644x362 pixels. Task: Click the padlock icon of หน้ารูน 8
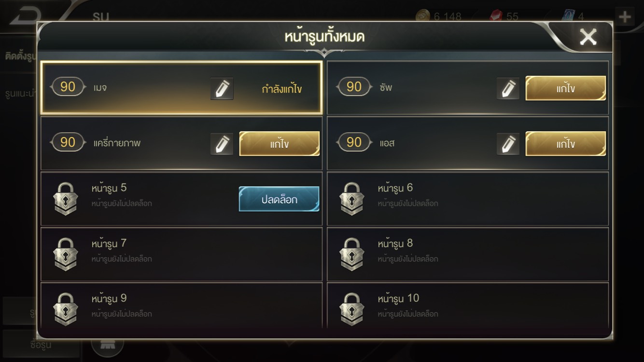tap(351, 254)
